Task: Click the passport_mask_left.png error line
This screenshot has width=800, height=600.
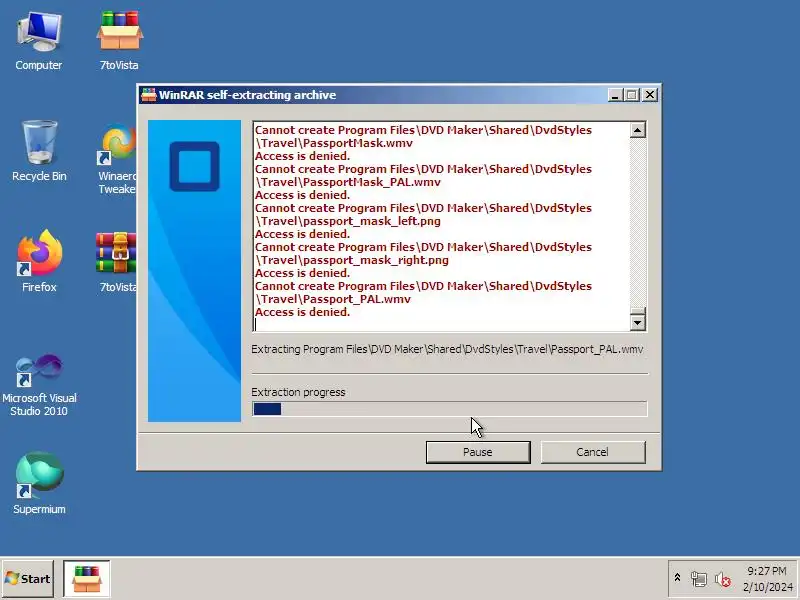Action: pos(423,214)
